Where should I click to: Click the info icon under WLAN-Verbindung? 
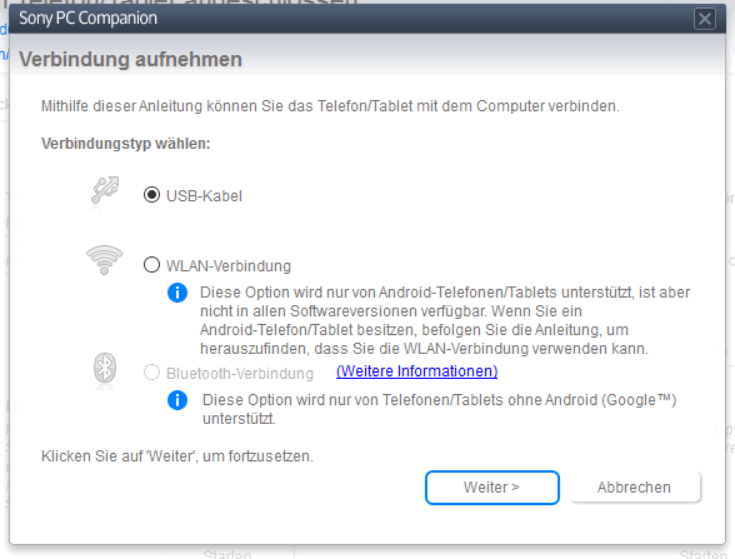(x=177, y=293)
